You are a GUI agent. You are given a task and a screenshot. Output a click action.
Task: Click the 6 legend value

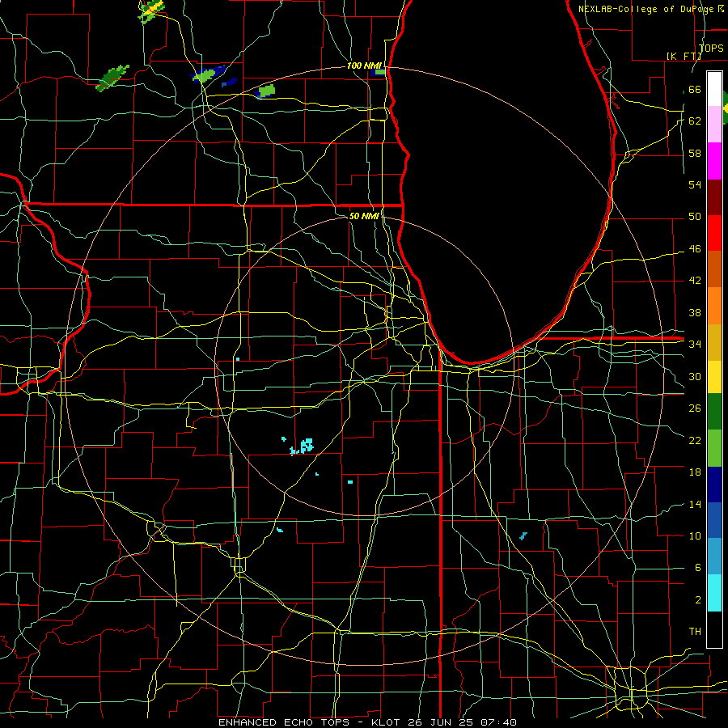point(697,568)
